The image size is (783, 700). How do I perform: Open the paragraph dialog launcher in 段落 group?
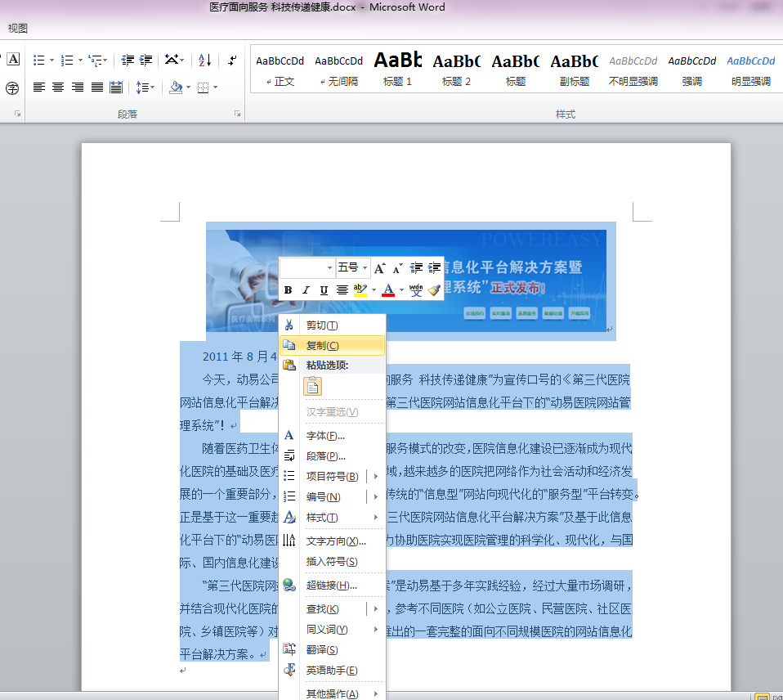[x=237, y=114]
